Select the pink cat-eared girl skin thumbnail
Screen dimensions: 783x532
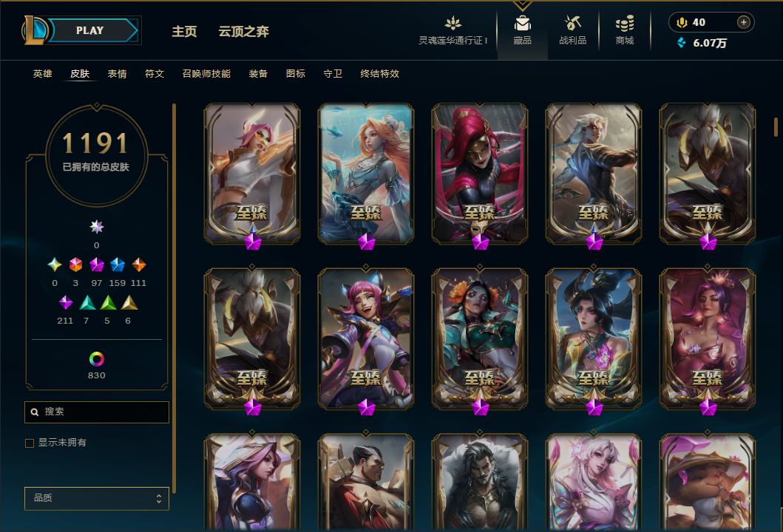[365, 339]
